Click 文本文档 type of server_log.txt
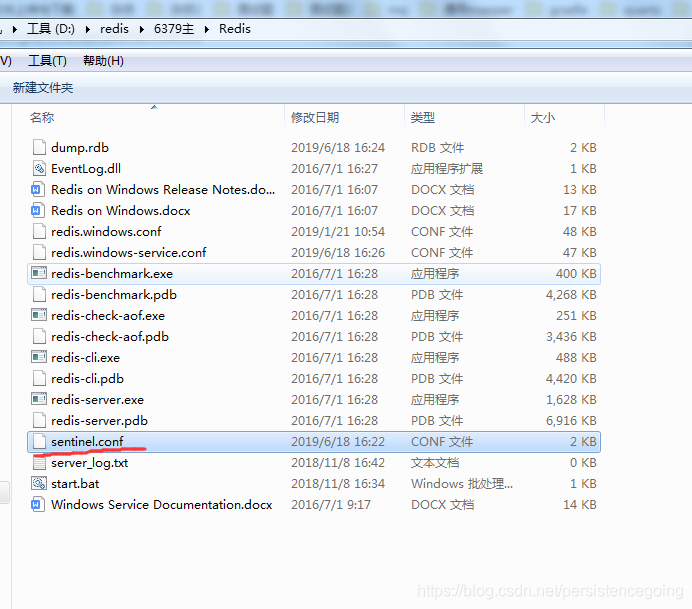Viewport: 692px width, 609px height. click(435, 462)
